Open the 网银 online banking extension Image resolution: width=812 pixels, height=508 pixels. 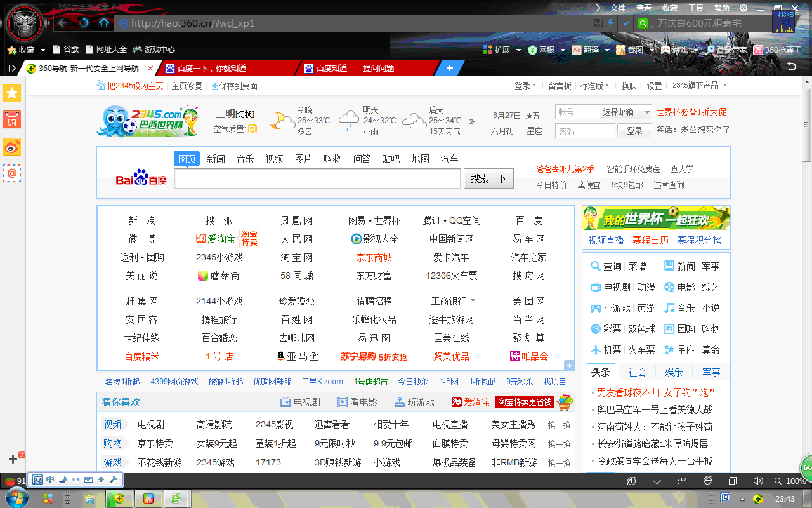tap(541, 50)
